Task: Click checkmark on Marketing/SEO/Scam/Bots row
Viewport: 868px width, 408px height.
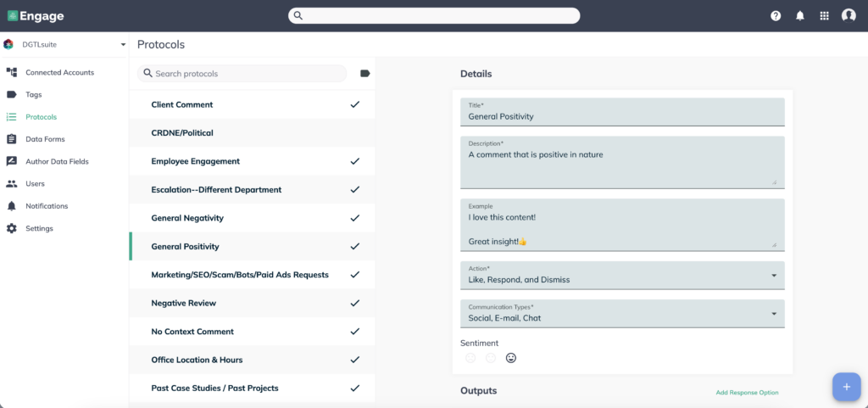Action: pos(355,275)
